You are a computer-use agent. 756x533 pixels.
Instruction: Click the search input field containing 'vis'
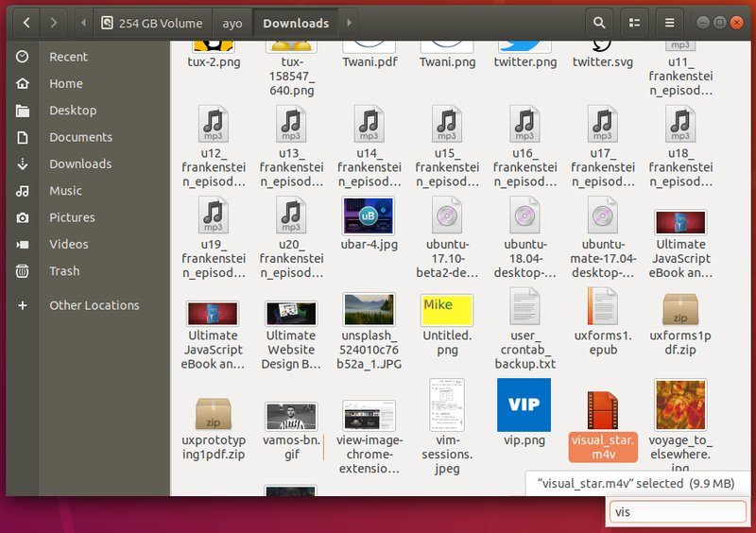coord(677,511)
